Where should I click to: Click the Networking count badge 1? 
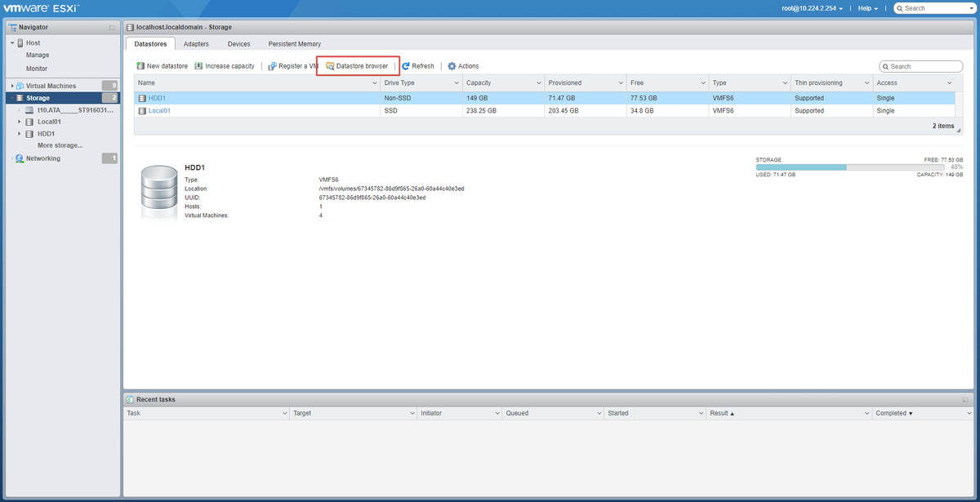[109, 158]
